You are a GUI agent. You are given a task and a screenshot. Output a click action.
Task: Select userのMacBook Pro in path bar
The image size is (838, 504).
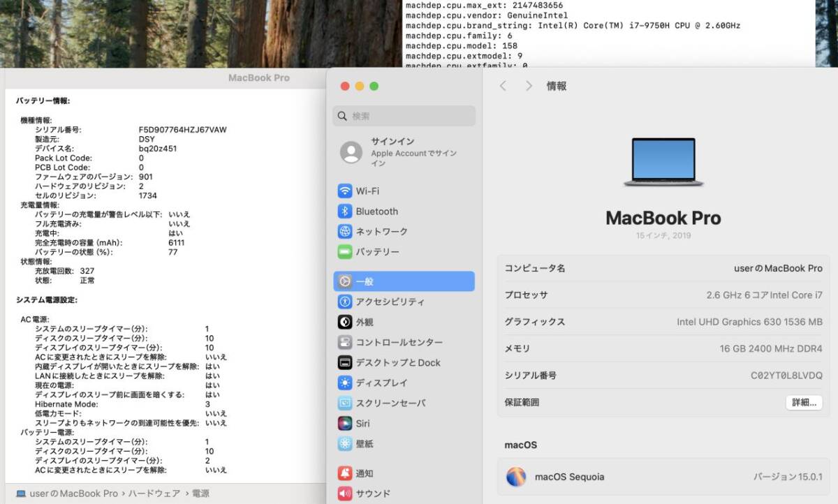coord(74,494)
